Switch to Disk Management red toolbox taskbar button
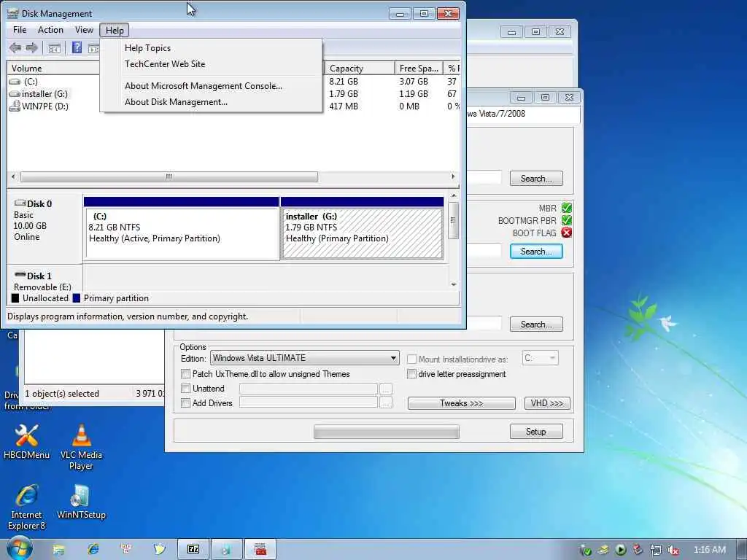 tap(260, 550)
